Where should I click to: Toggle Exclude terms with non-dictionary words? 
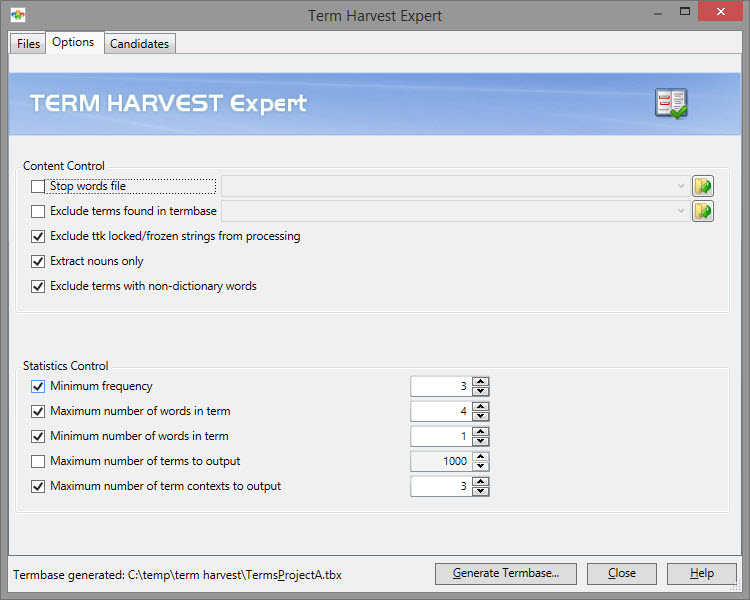38,286
